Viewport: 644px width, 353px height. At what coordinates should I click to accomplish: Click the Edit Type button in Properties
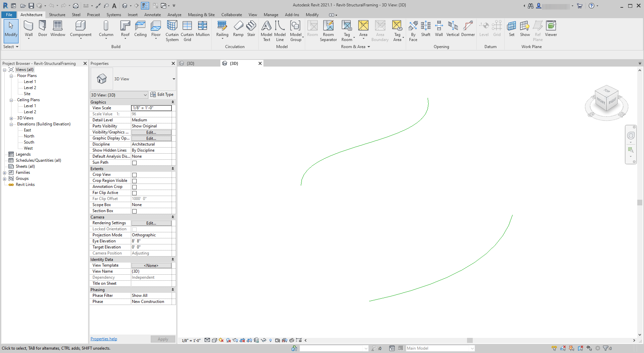pos(162,94)
